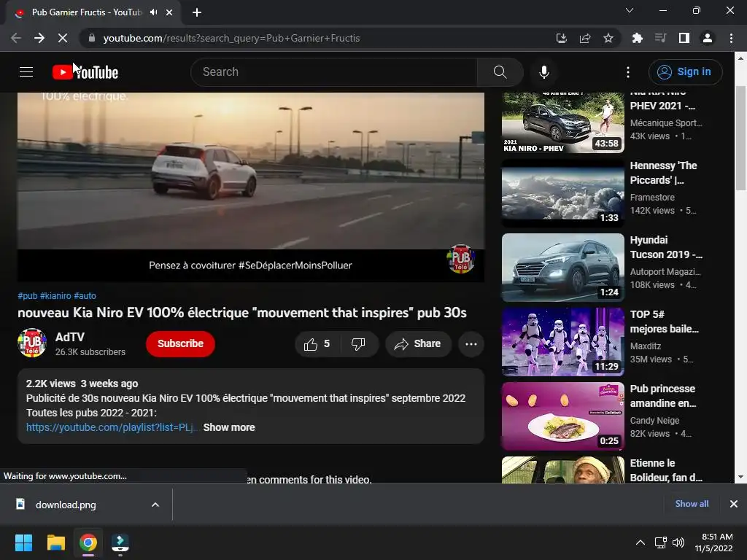Open more actions ellipsis under video
Viewport: 747px width, 560px height.
(x=471, y=344)
